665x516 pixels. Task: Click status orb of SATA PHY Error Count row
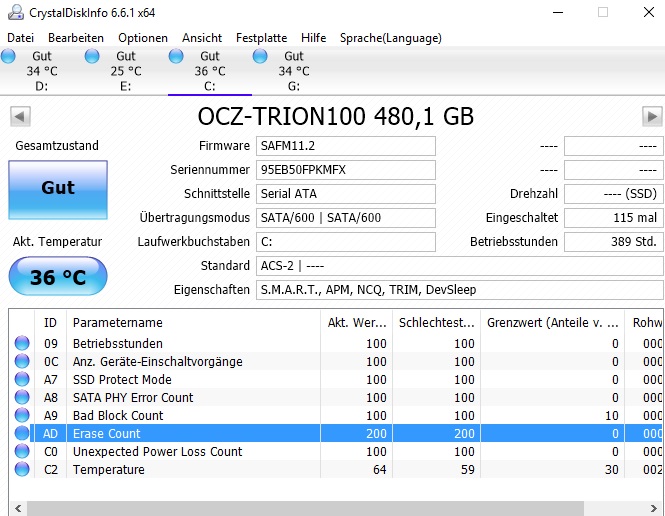tap(22, 397)
